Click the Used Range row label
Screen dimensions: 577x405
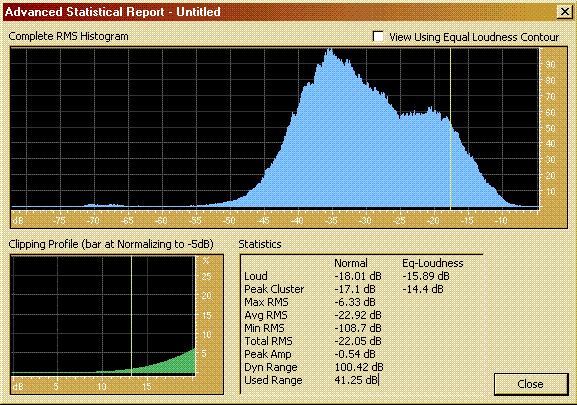click(x=273, y=380)
